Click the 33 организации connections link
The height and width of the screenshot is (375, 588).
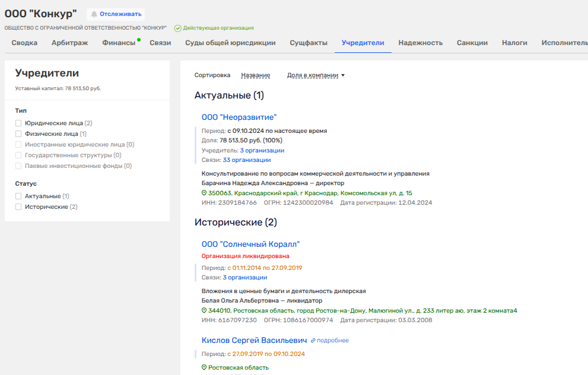[247, 160]
